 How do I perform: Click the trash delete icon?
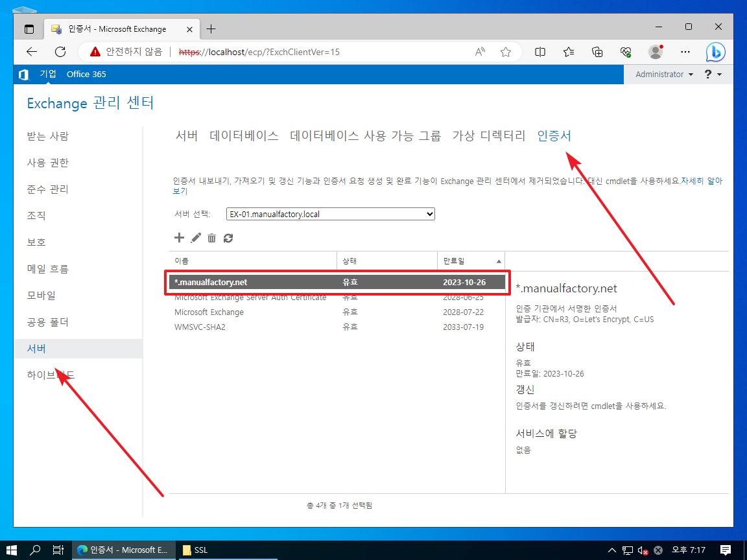coord(211,238)
